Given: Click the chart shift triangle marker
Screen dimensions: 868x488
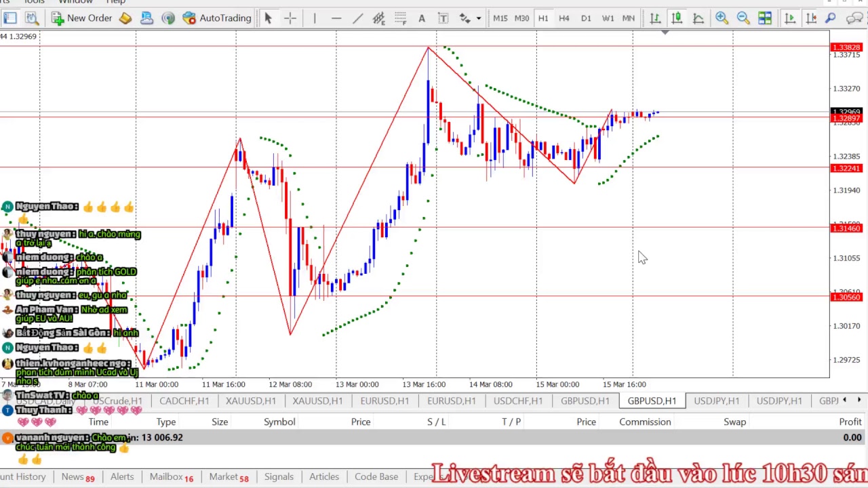Looking at the screenshot, I should tap(665, 32).
